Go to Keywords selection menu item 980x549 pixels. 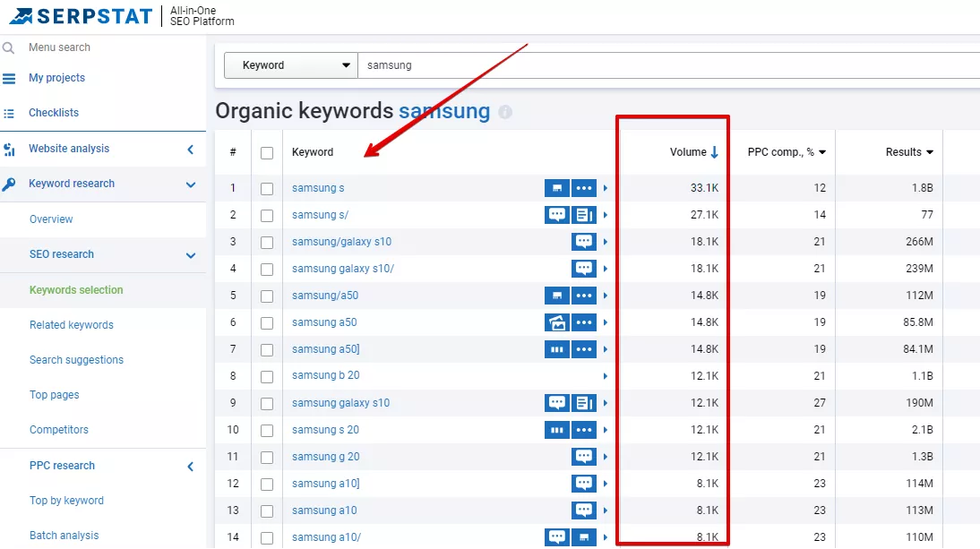tap(76, 290)
